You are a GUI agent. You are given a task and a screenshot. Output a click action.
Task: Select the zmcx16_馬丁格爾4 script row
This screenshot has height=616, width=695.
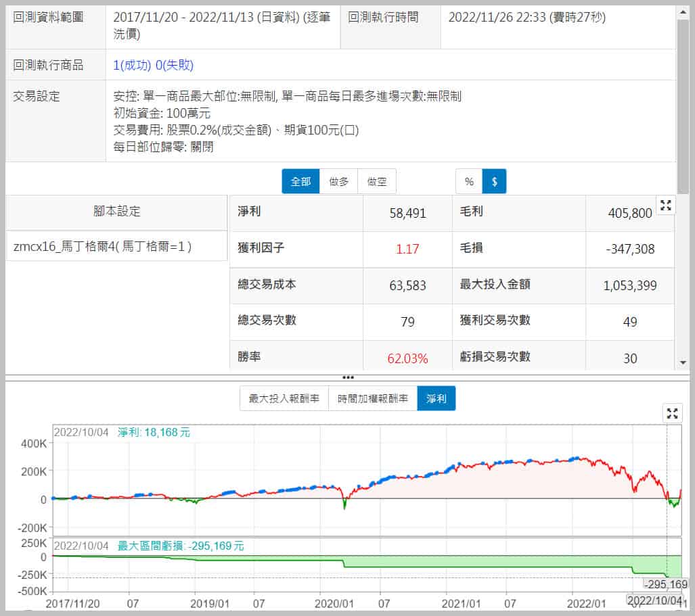[x=116, y=247]
